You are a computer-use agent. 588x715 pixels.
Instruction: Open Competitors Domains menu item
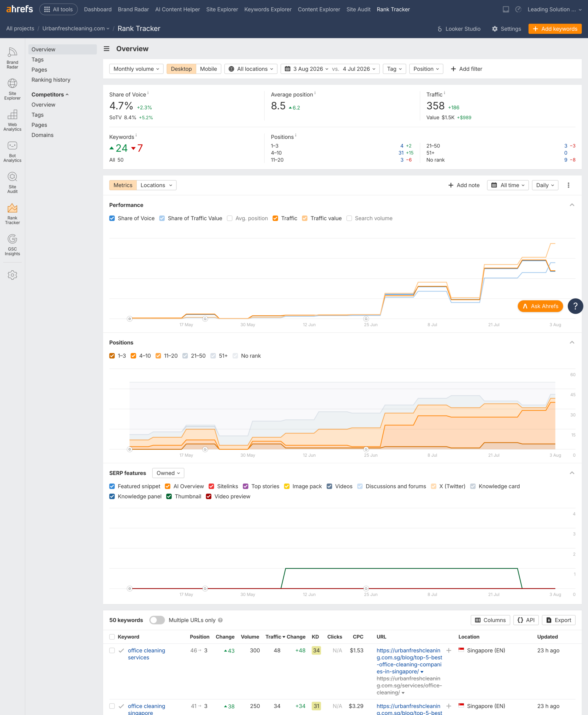(x=42, y=135)
